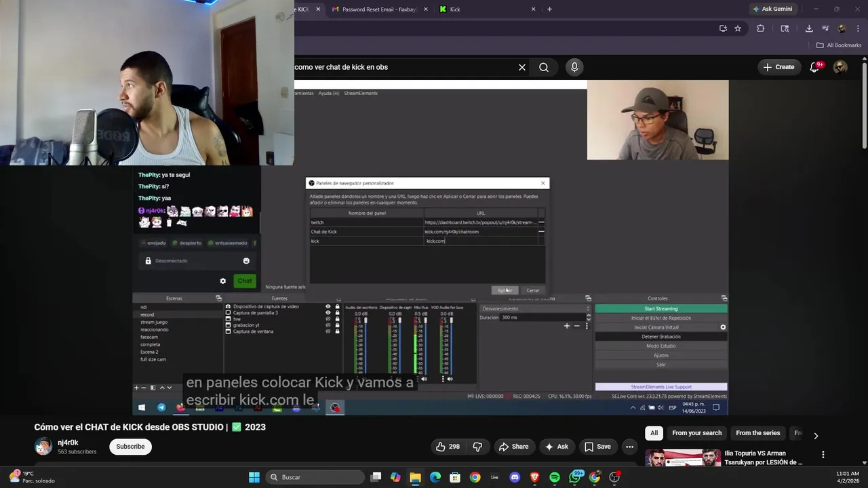Open Desvanecimiento transition dropdown in OBS video
This screenshot has width=868, height=488.
pos(535,308)
